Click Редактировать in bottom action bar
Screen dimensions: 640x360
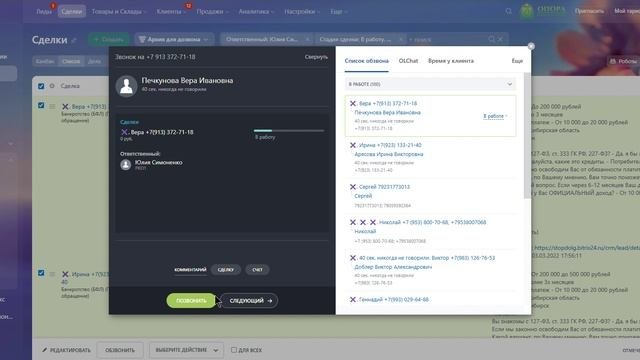click(66, 350)
